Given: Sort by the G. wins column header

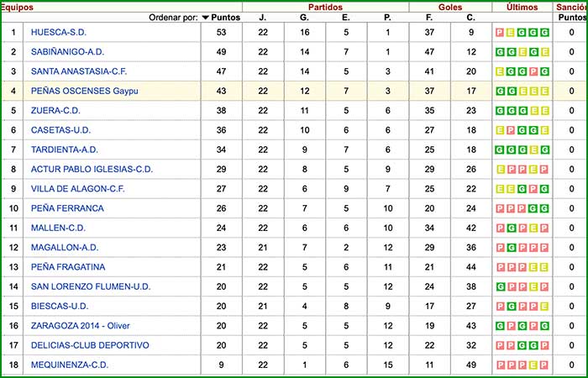Looking at the screenshot, I should tap(304, 17).
